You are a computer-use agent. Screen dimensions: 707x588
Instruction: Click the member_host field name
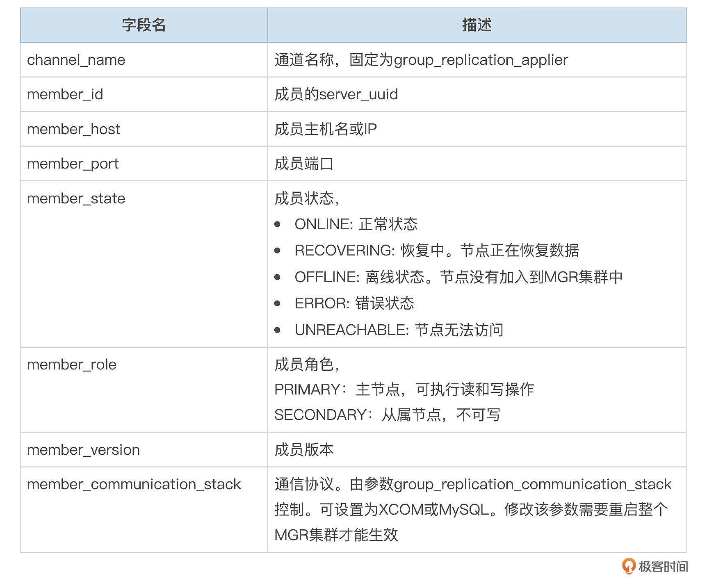74,129
